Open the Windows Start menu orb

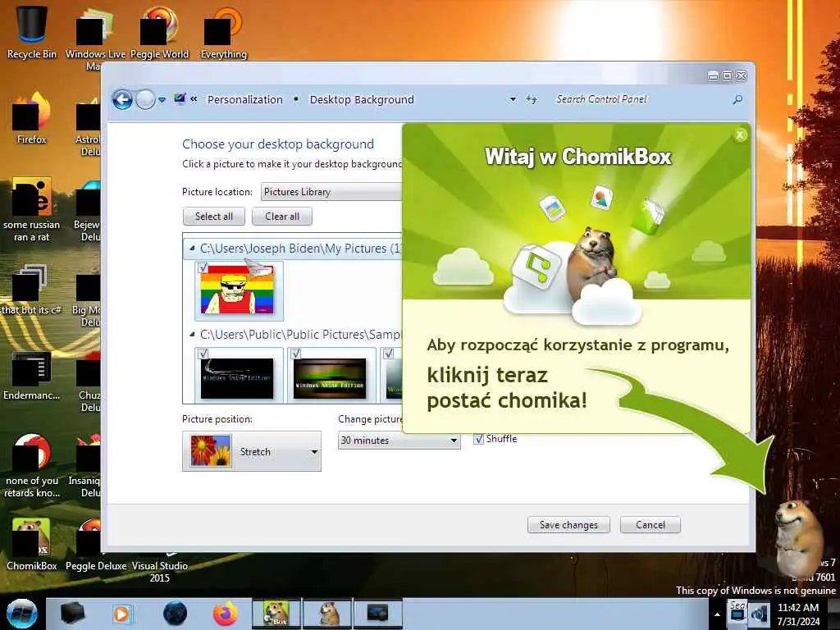pyautogui.click(x=21, y=614)
